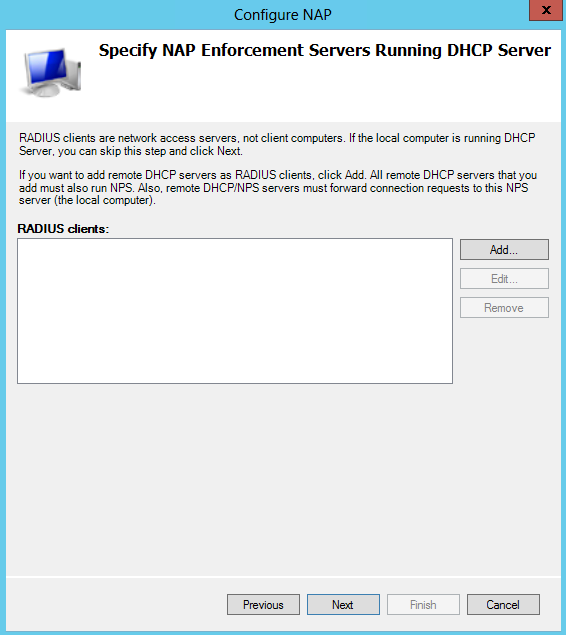Click the RADIUS clients: label
This screenshot has height=635, width=566.
(63, 229)
